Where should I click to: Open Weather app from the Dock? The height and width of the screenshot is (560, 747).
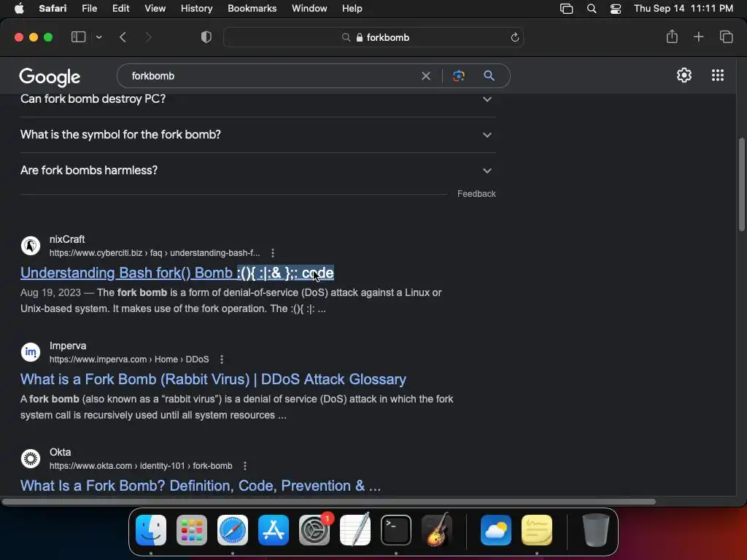click(x=496, y=530)
